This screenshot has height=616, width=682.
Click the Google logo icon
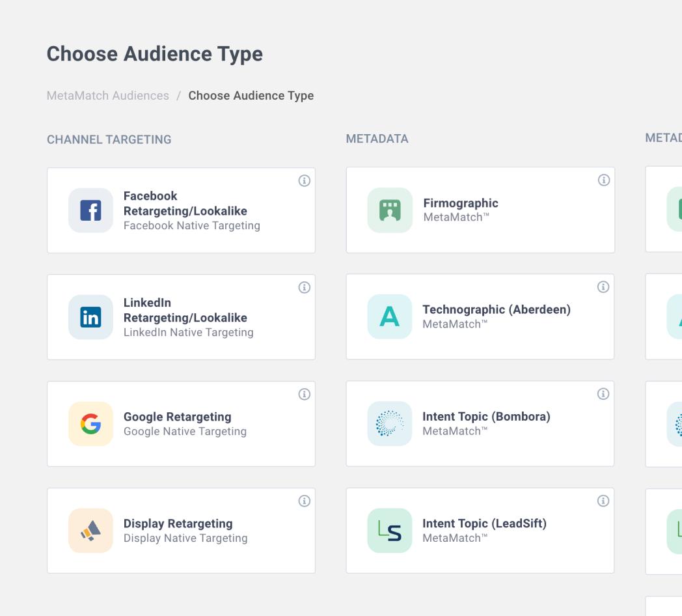pyautogui.click(x=90, y=424)
